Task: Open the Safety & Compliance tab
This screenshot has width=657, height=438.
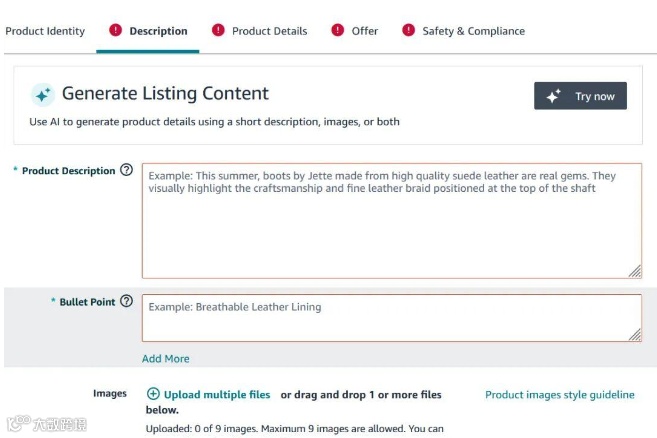Action: (473, 31)
